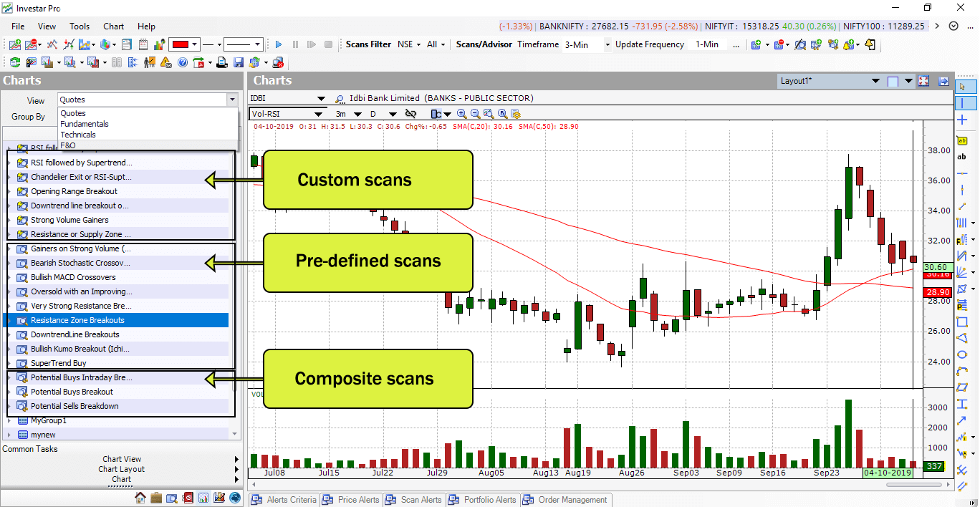Click the symbol search magnifier beside IDBI
The image size is (980, 507).
(340, 98)
